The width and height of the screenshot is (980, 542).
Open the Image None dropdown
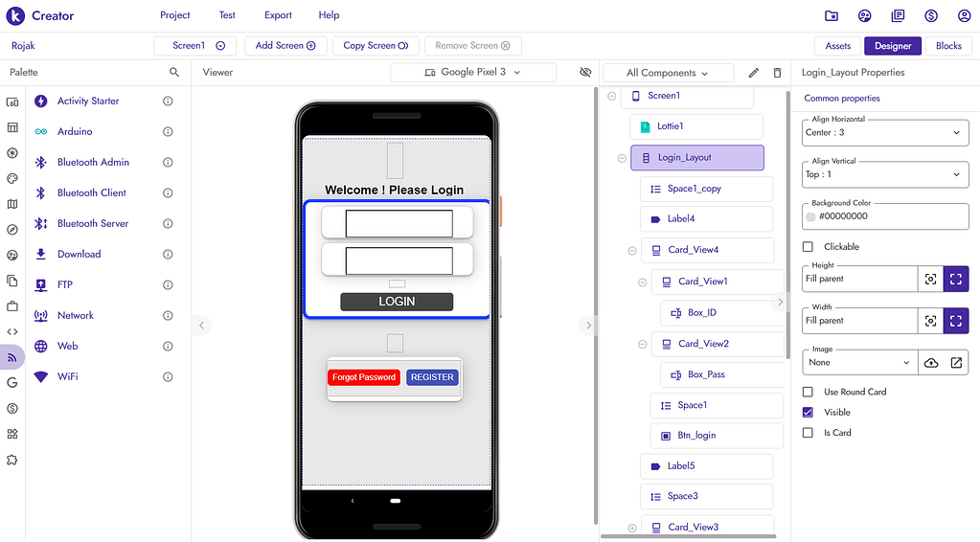860,363
